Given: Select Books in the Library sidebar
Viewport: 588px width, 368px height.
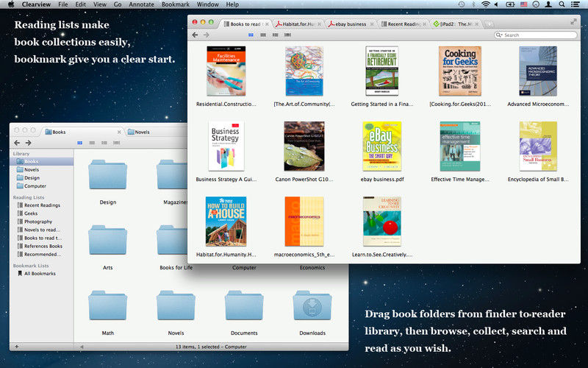Looking at the screenshot, I should tap(42, 161).
